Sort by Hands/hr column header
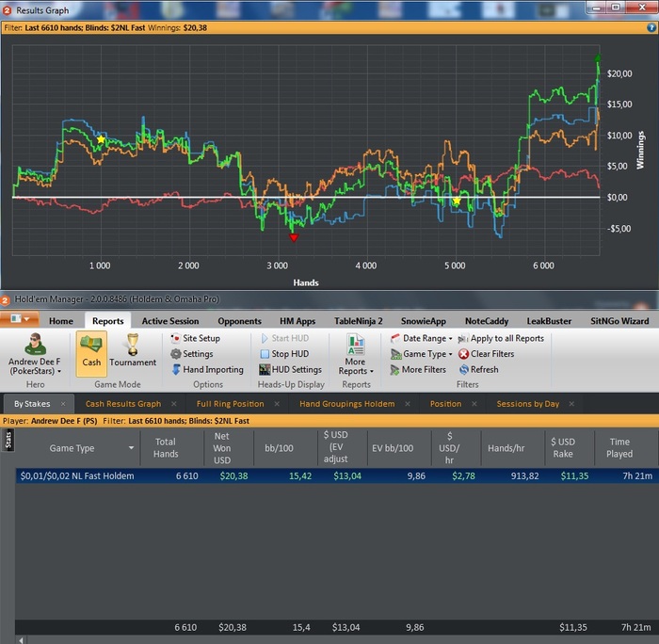659x644 pixels. (506, 447)
